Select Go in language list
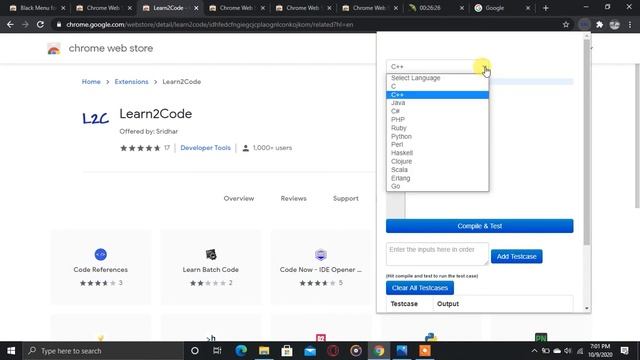The image size is (640, 360). 437,186
